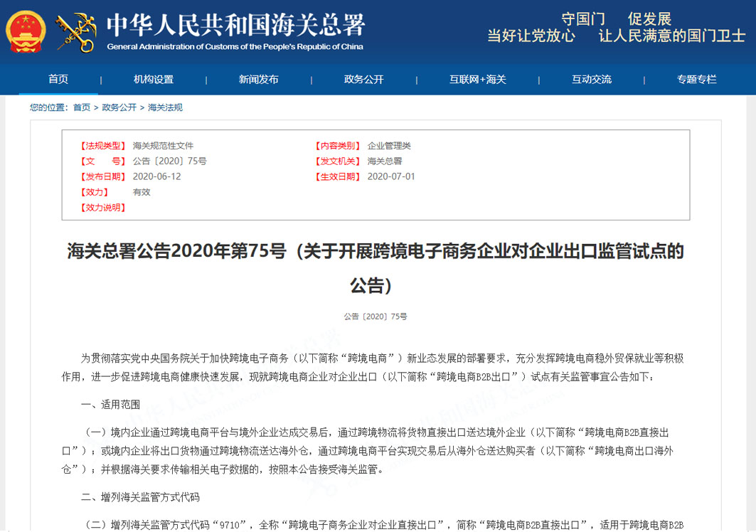Open the 互动交流 navigation menu

click(x=592, y=79)
